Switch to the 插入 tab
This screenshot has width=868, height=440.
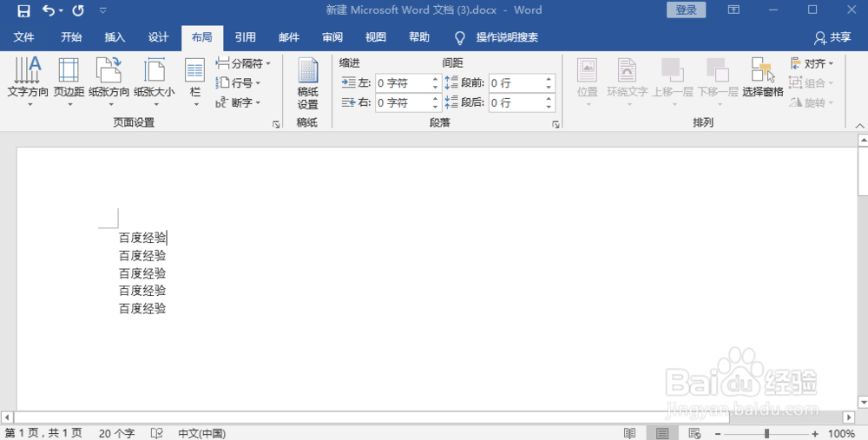[115, 37]
